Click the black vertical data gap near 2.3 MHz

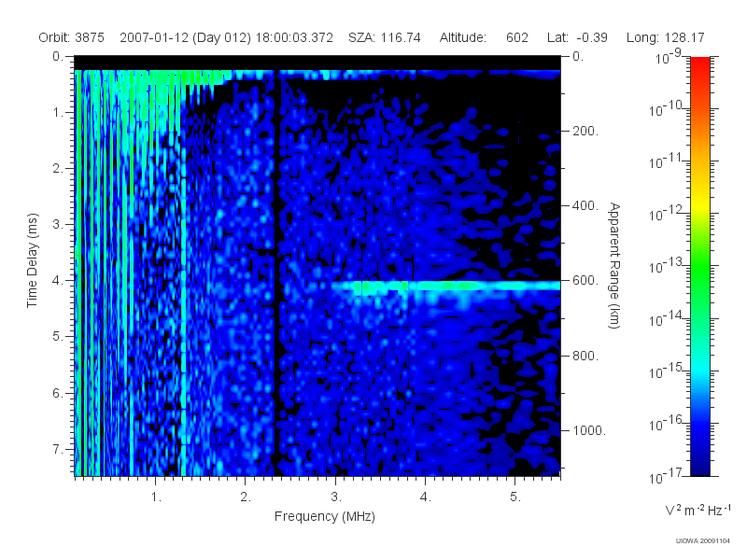point(275,273)
